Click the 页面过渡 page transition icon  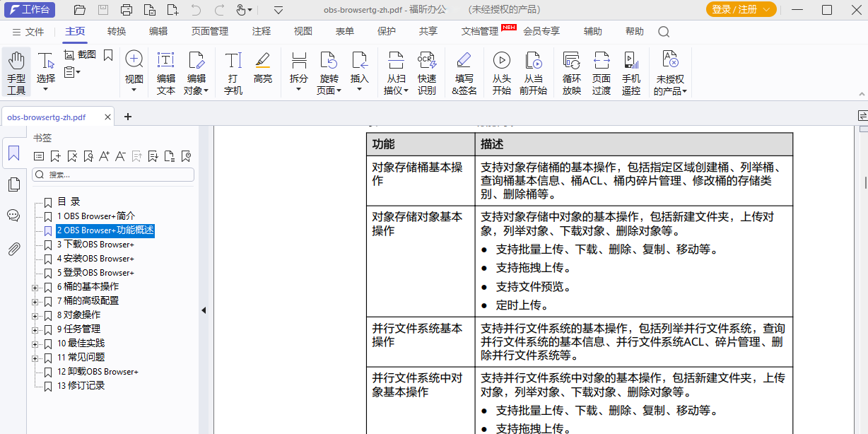click(x=602, y=61)
